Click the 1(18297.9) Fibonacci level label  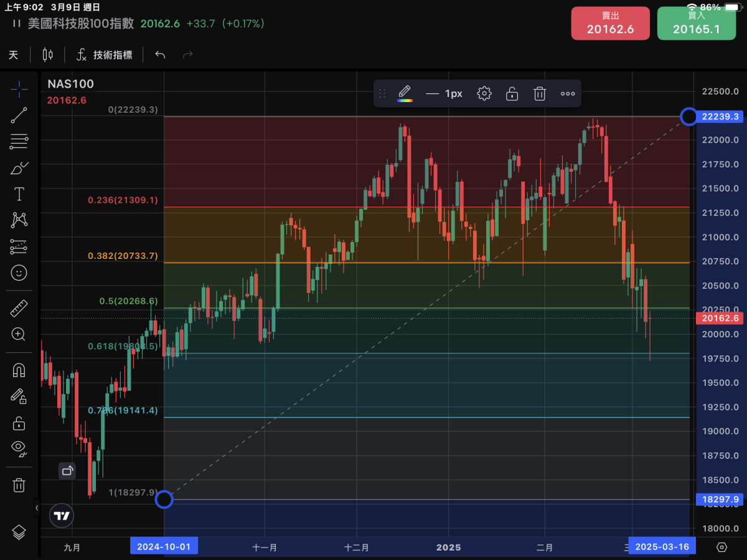coord(134,492)
